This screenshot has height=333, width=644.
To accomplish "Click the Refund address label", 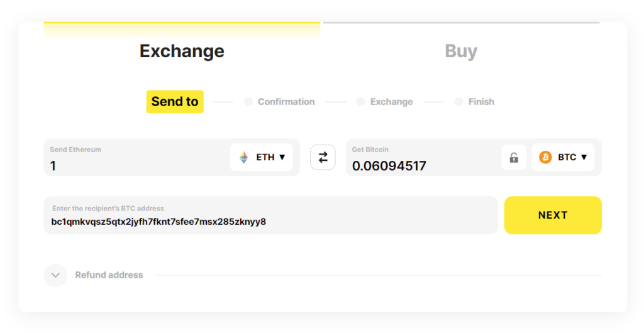I will tap(109, 275).
